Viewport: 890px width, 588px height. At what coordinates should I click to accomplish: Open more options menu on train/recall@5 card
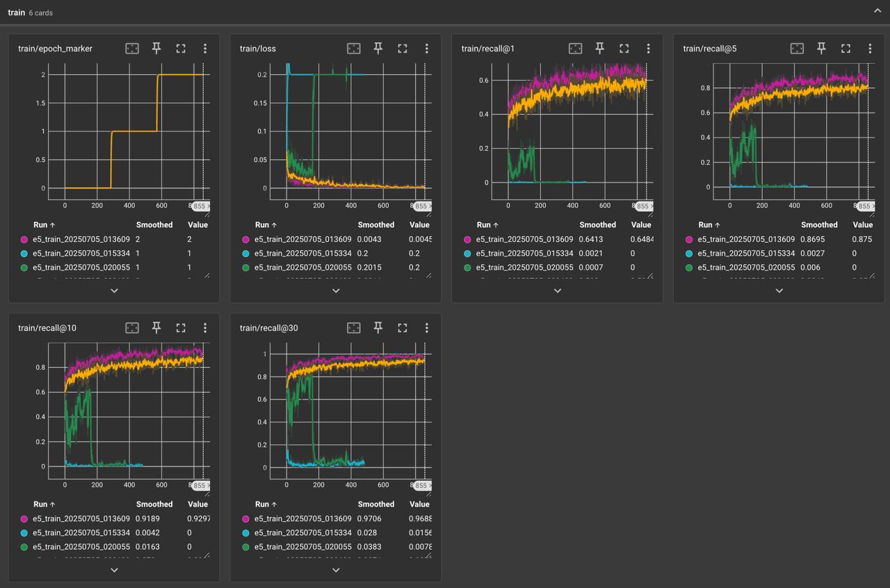pyautogui.click(x=869, y=48)
